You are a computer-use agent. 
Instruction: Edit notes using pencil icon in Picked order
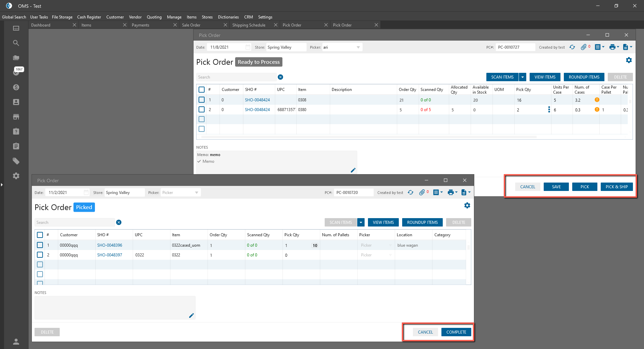191,315
